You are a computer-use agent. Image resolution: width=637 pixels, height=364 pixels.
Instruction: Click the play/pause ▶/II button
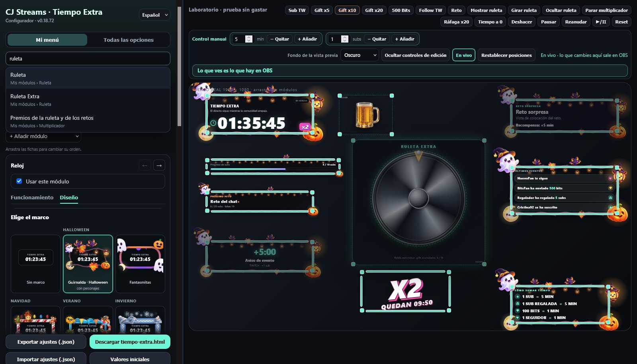click(x=601, y=22)
